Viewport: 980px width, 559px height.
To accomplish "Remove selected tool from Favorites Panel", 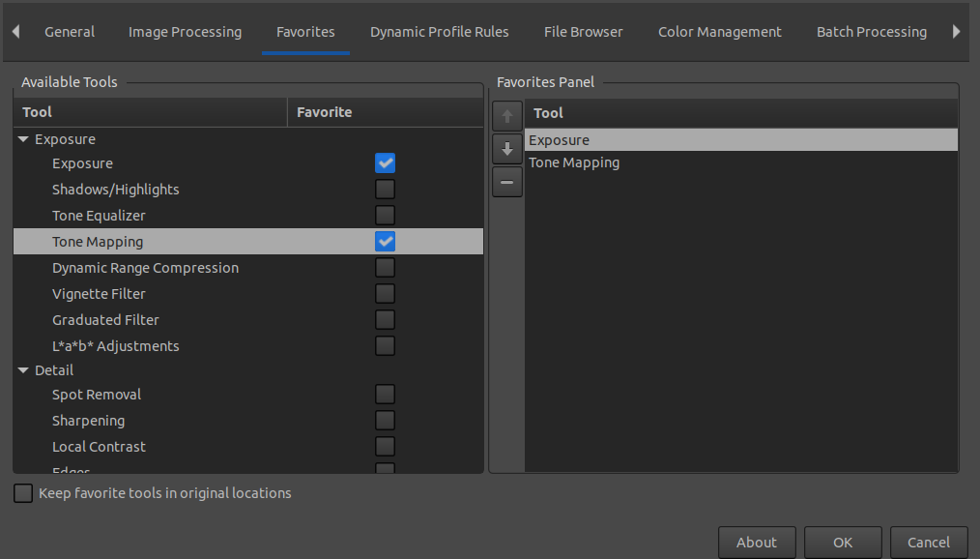I will pos(506,182).
